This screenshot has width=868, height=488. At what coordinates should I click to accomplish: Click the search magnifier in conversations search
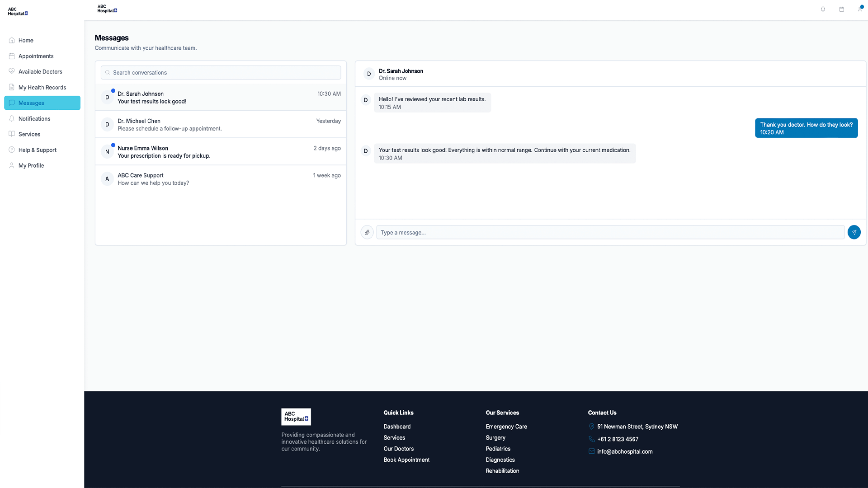point(108,72)
